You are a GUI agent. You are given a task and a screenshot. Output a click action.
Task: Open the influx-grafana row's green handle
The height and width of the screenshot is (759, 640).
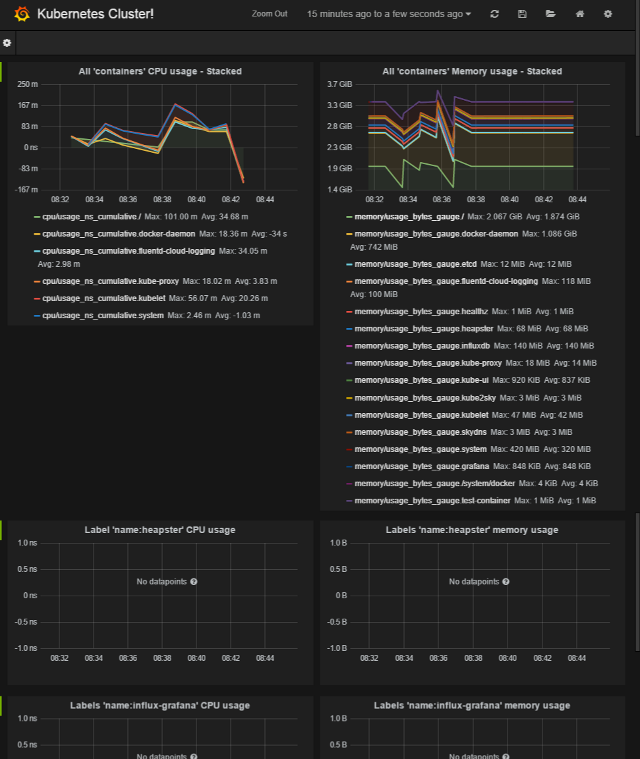click(x=1, y=706)
